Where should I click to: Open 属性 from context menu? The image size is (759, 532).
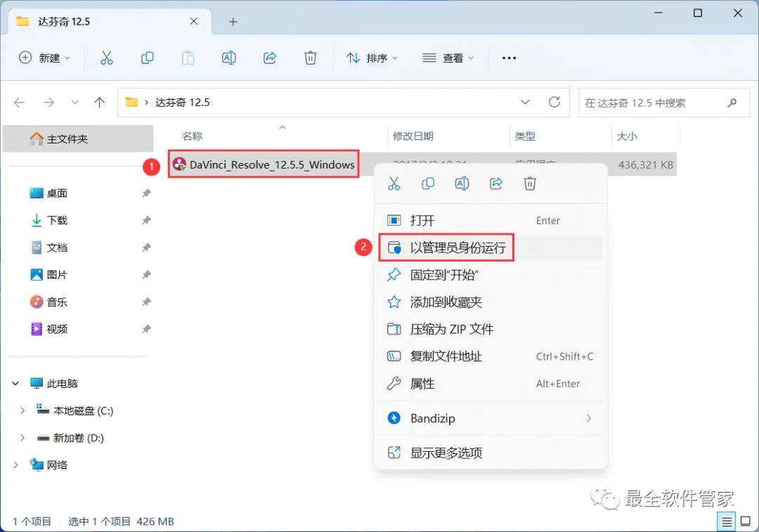[491, 384]
